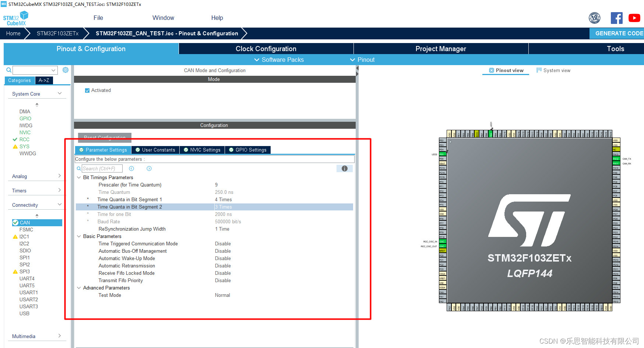Click the STM32F103ZETx breadcrumb

(58, 33)
